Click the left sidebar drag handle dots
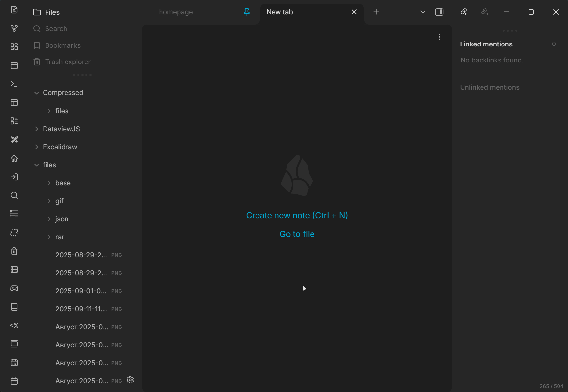Image resolution: width=568 pixels, height=392 pixels. 82,75
